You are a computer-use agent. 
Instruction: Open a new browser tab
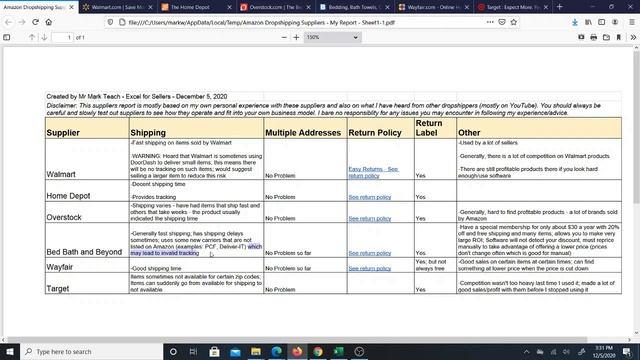coord(560,7)
